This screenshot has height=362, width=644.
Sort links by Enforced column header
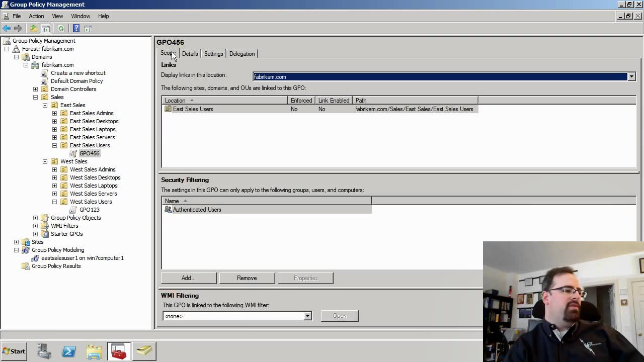(x=301, y=101)
